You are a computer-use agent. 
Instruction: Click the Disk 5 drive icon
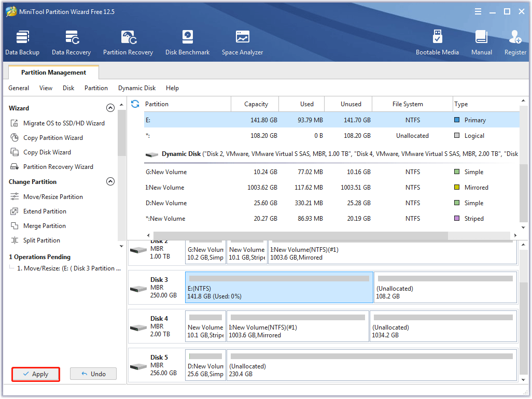point(138,367)
